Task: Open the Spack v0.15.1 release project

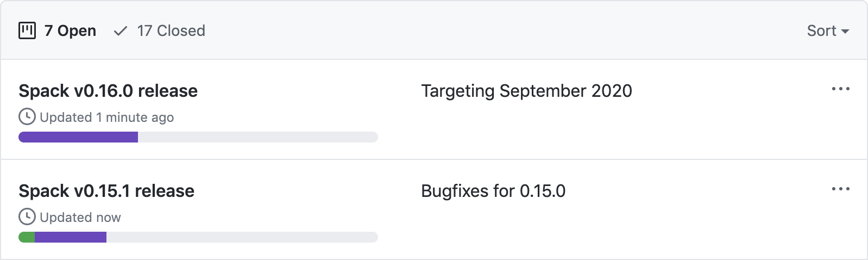Action: point(106,191)
